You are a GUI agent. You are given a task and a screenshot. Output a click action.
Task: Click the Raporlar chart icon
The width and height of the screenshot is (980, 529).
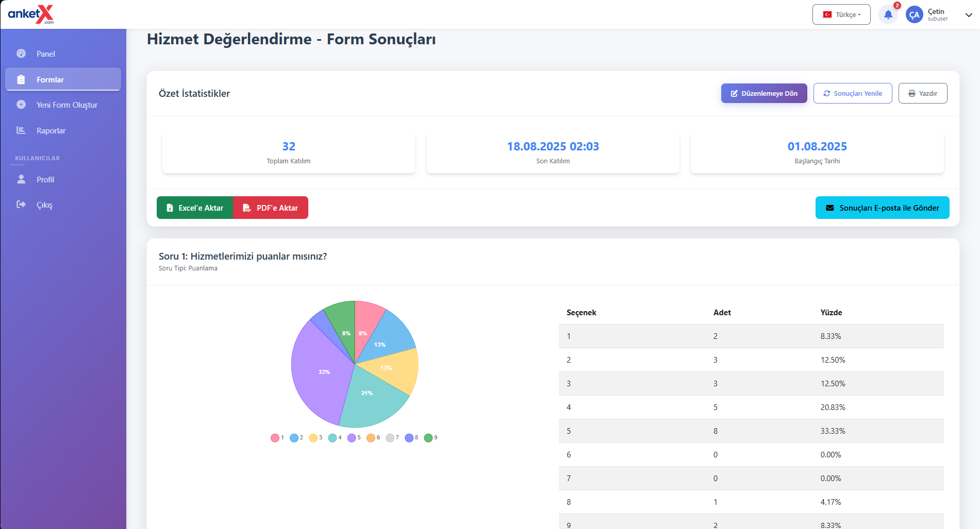[21, 130]
